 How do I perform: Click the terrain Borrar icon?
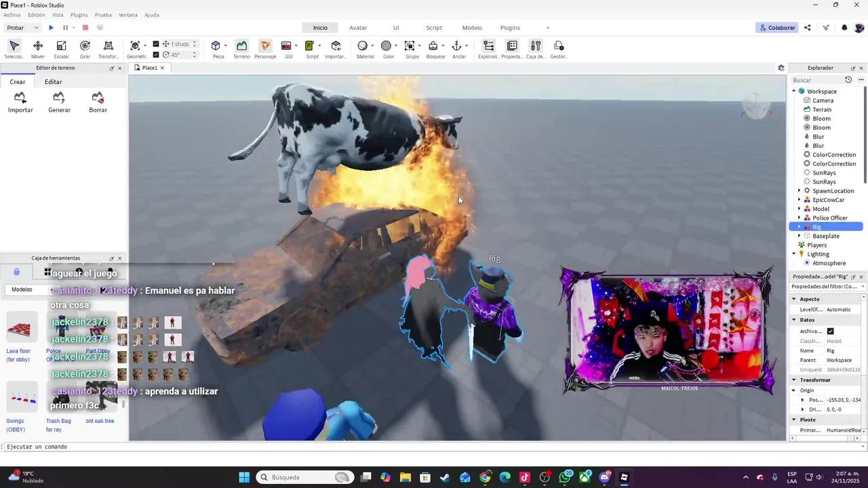click(x=98, y=98)
